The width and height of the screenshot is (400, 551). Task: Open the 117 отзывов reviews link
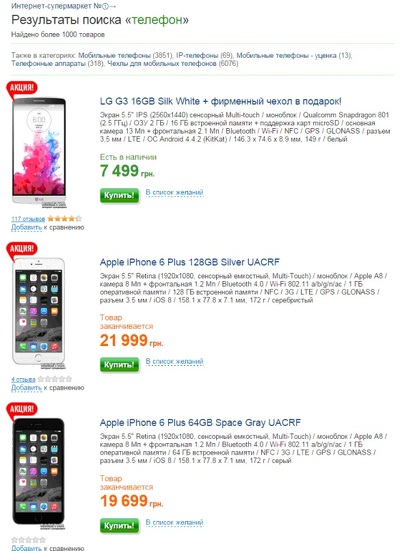pyautogui.click(x=28, y=219)
